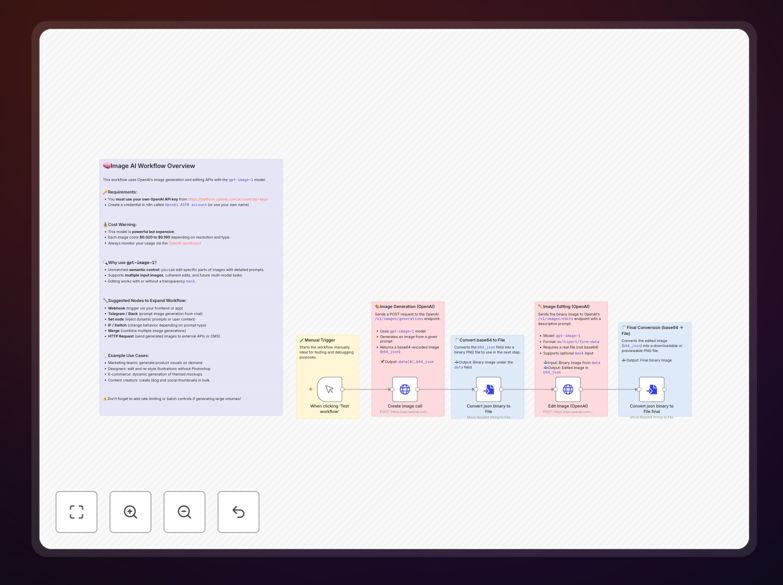
Task: Select the manual trigger node with cursor icon
Action: [x=329, y=389]
